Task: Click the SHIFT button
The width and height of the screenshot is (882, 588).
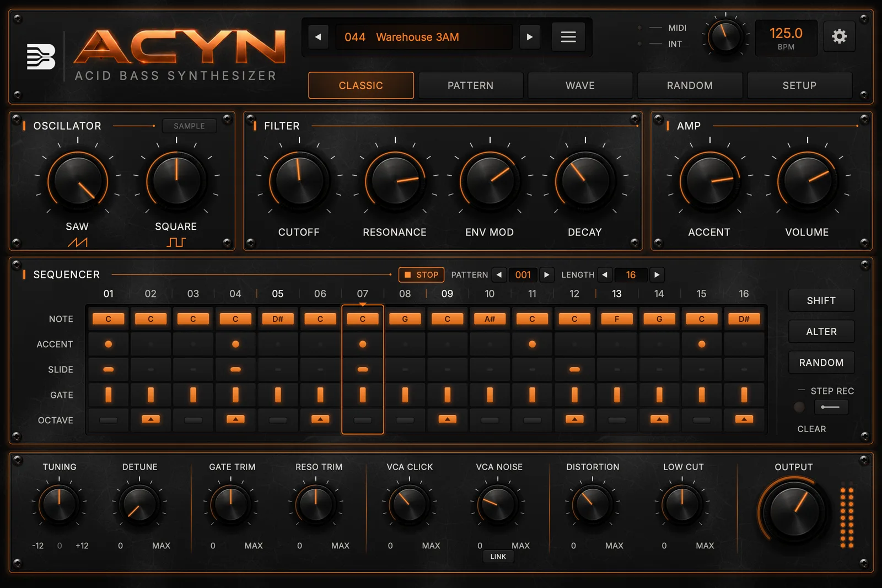Action: pos(821,300)
